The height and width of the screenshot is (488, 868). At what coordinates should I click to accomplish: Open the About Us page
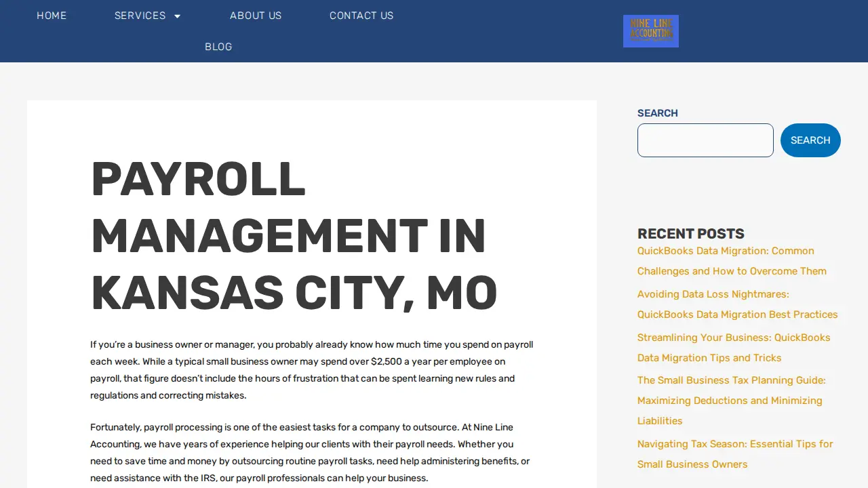[x=256, y=16]
